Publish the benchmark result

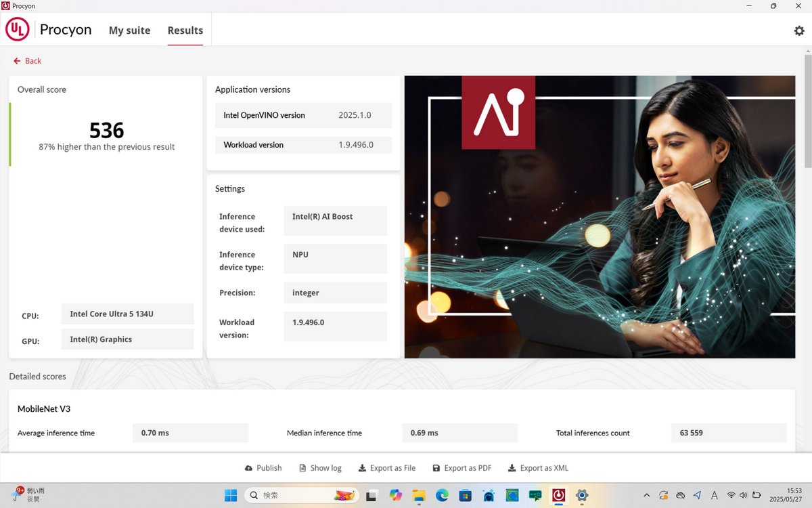click(263, 468)
